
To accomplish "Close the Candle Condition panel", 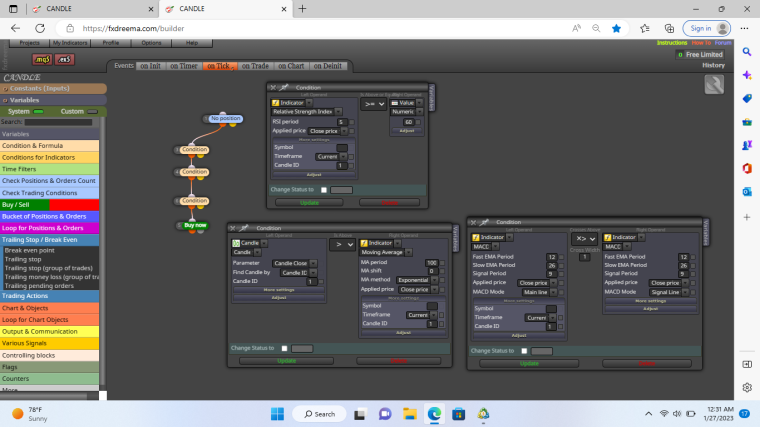I will (x=233, y=228).
